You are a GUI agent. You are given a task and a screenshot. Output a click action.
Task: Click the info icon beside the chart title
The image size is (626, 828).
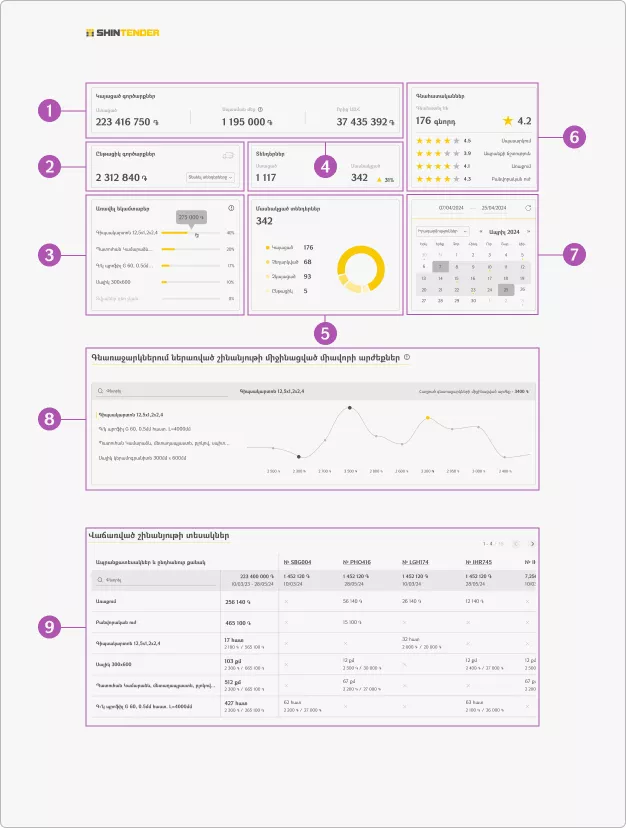point(407,357)
